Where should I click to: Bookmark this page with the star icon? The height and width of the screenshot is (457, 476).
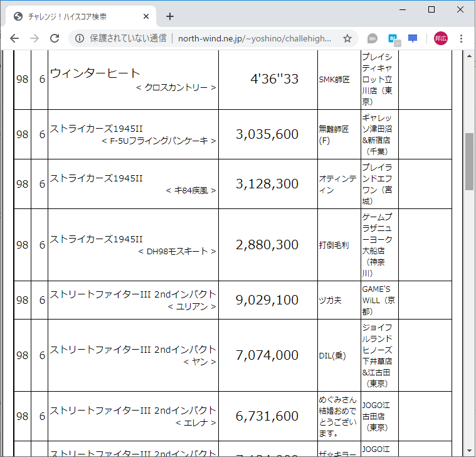pos(347,38)
